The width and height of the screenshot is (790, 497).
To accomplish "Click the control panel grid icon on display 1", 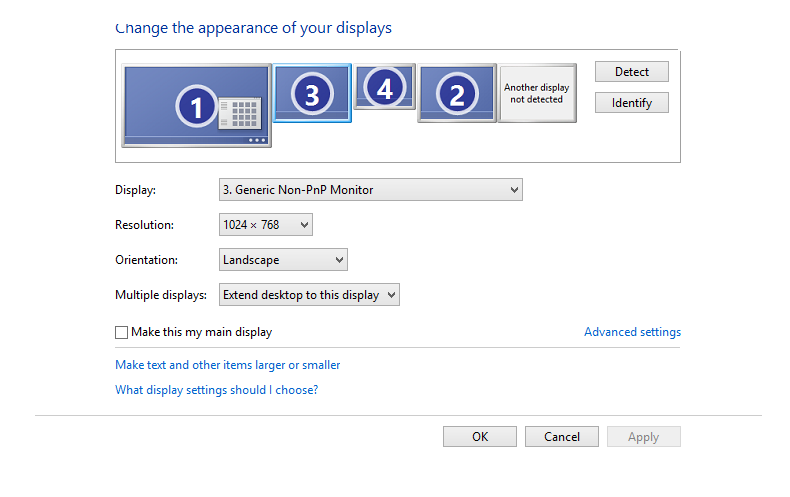I will coord(240,113).
